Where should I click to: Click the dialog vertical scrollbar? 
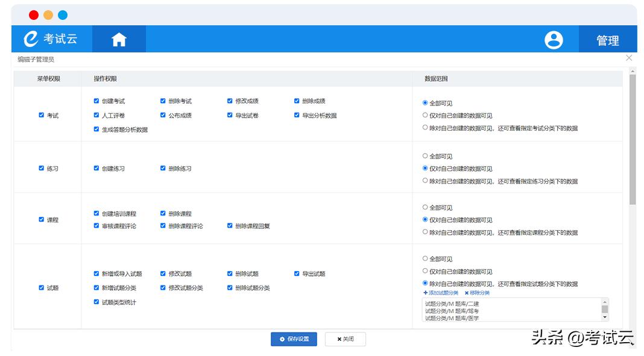point(632,139)
